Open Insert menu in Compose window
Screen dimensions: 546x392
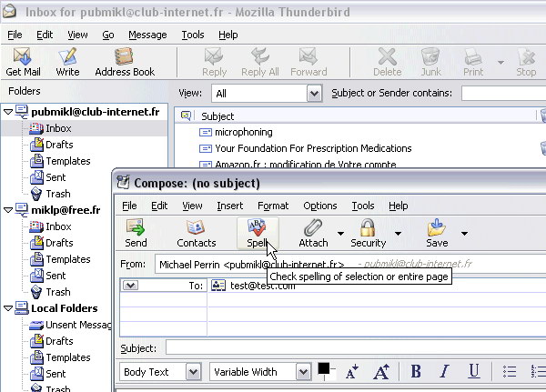(230, 206)
